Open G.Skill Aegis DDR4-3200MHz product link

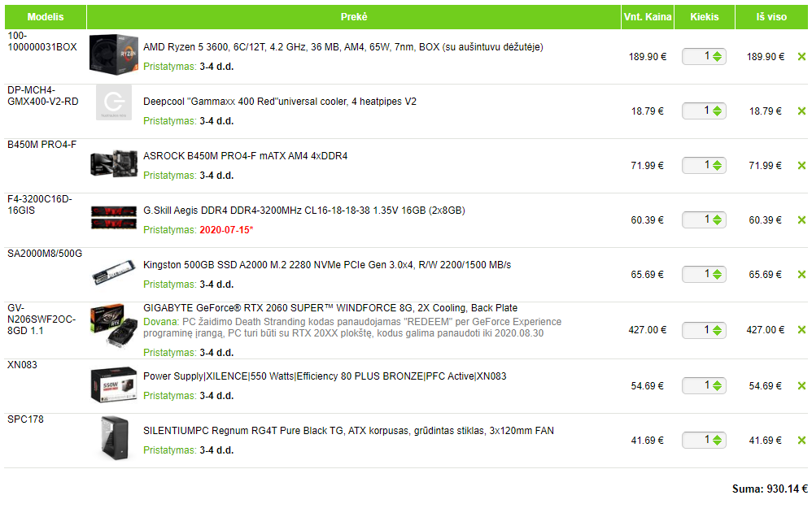point(304,211)
